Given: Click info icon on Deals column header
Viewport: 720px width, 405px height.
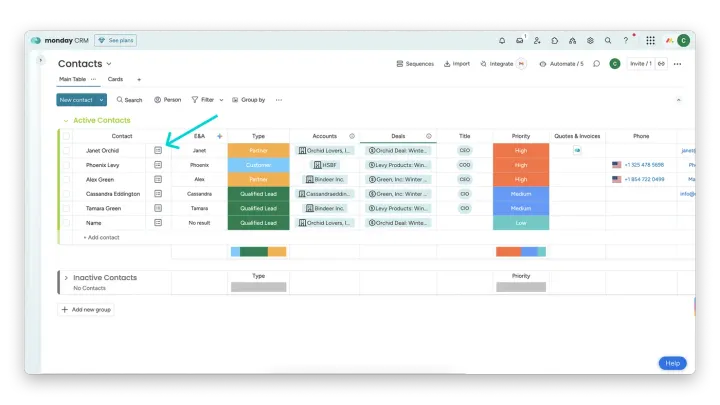Looking at the screenshot, I should (x=428, y=136).
